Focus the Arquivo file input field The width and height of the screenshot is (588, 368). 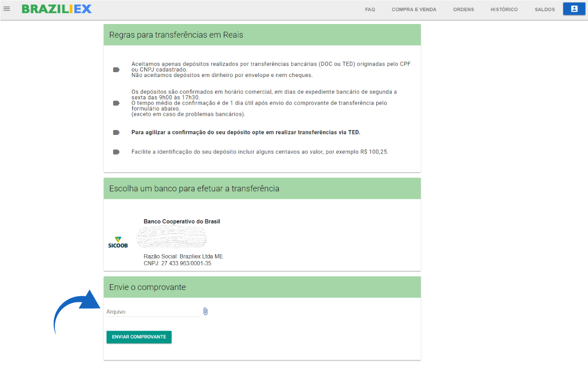point(152,312)
